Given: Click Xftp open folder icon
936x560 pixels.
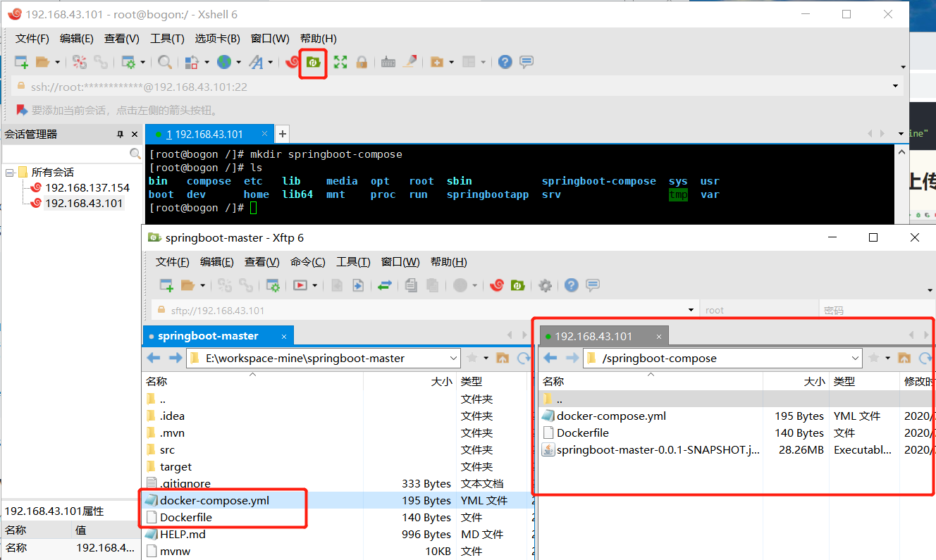Looking at the screenshot, I should click(187, 285).
